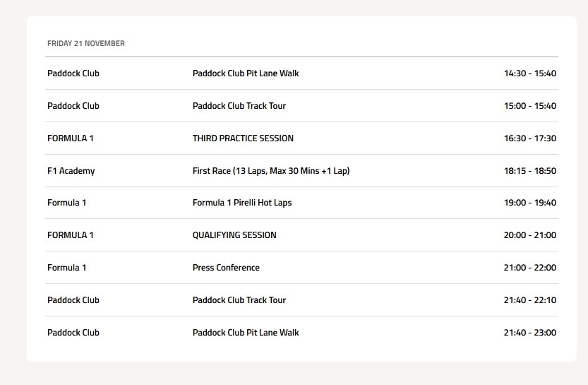The height and width of the screenshot is (385, 588).
Task: Open the Third Practice Session entry
Action: (243, 138)
